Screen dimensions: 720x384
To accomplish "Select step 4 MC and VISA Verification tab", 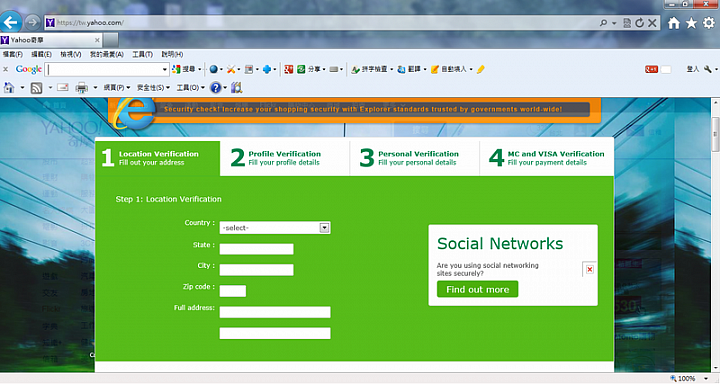I will (546, 158).
